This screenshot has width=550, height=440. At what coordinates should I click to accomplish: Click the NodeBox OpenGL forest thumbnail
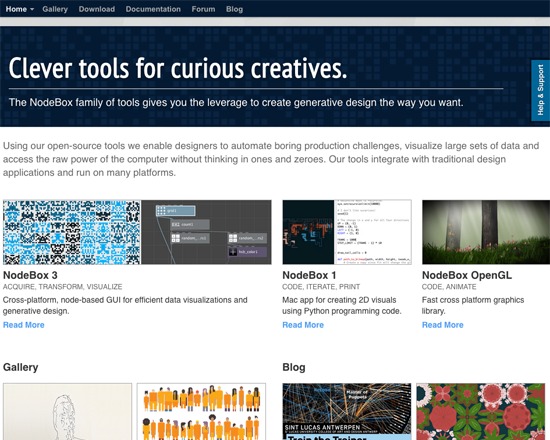click(486, 232)
